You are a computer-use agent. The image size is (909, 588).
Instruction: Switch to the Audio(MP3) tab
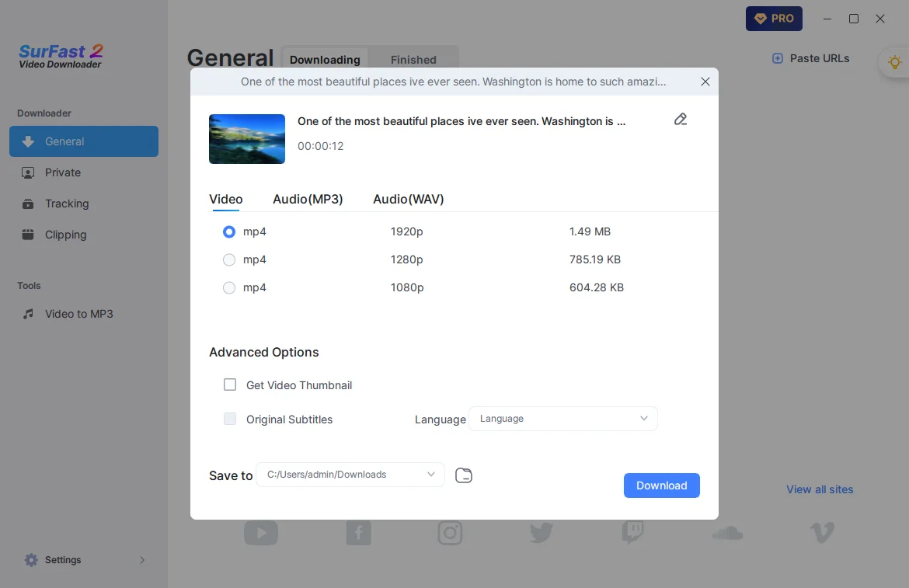pos(308,199)
